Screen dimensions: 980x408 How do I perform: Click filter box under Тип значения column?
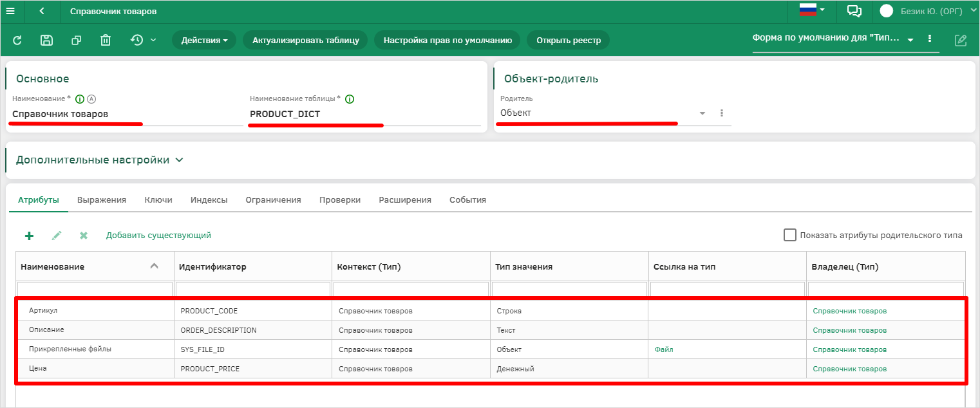click(569, 289)
